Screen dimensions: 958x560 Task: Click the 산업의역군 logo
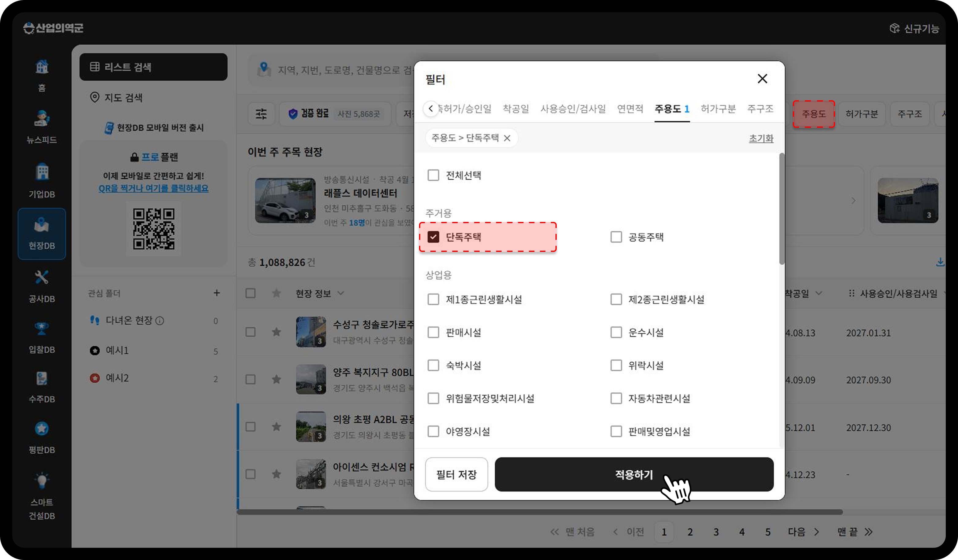(53, 28)
